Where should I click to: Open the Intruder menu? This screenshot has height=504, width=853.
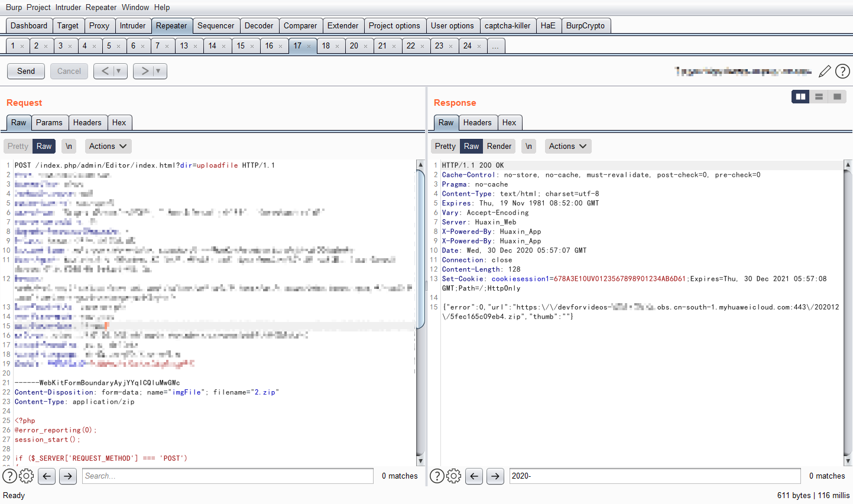[69, 7]
